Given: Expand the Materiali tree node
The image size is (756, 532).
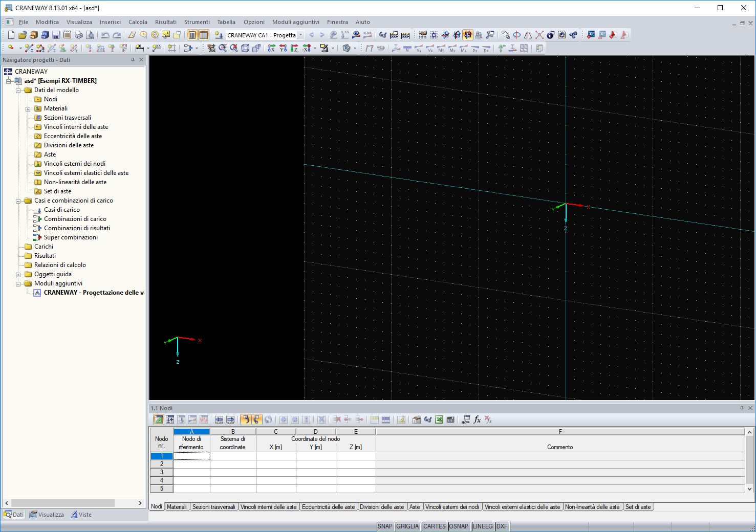Looking at the screenshot, I should point(28,109).
